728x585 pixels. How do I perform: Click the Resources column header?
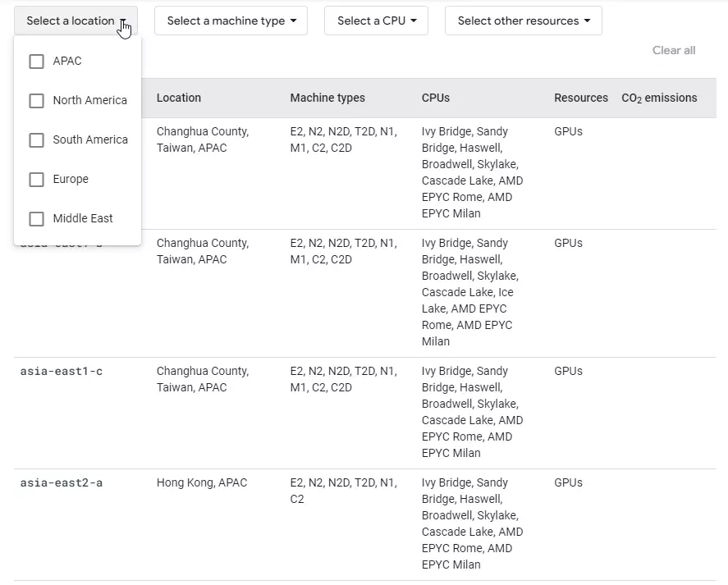580,98
